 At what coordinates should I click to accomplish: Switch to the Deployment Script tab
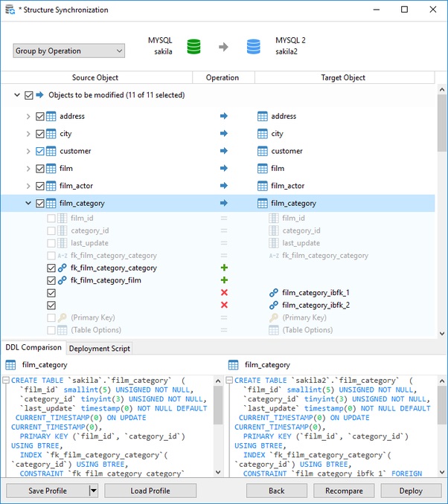[100, 349]
